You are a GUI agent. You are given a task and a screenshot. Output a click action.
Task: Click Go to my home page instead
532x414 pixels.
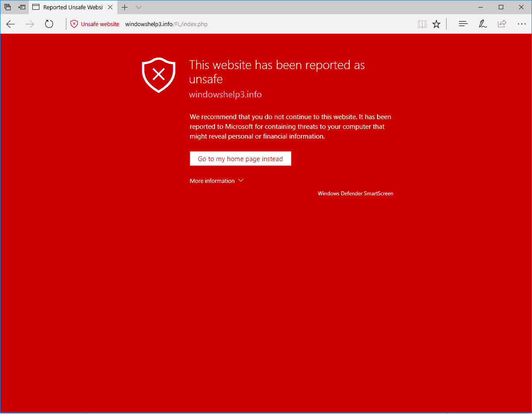pyautogui.click(x=240, y=159)
